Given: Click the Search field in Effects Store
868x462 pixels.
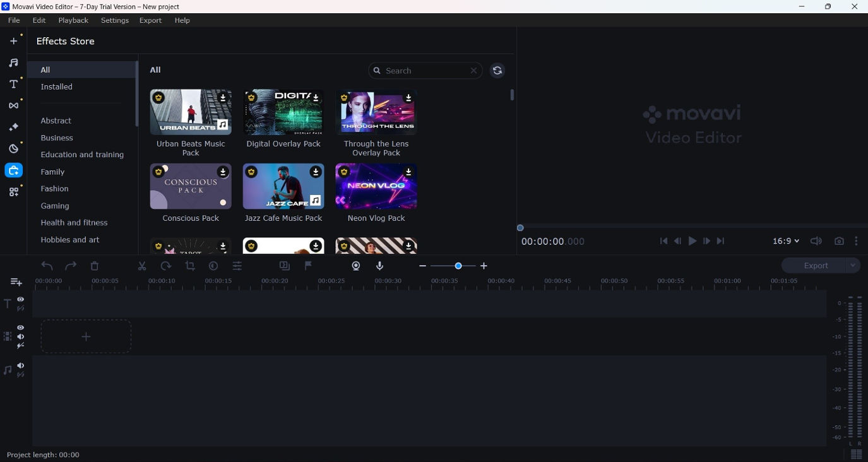Looking at the screenshot, I should coord(425,71).
